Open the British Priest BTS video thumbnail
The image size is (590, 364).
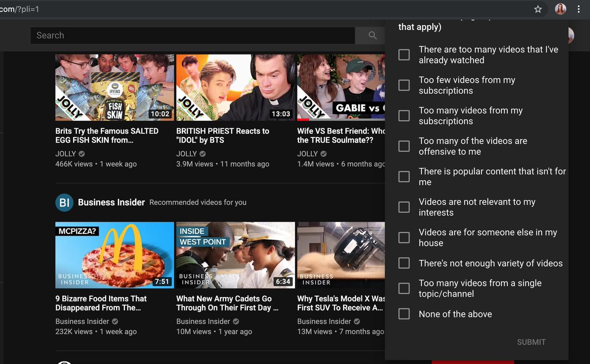coord(236,87)
